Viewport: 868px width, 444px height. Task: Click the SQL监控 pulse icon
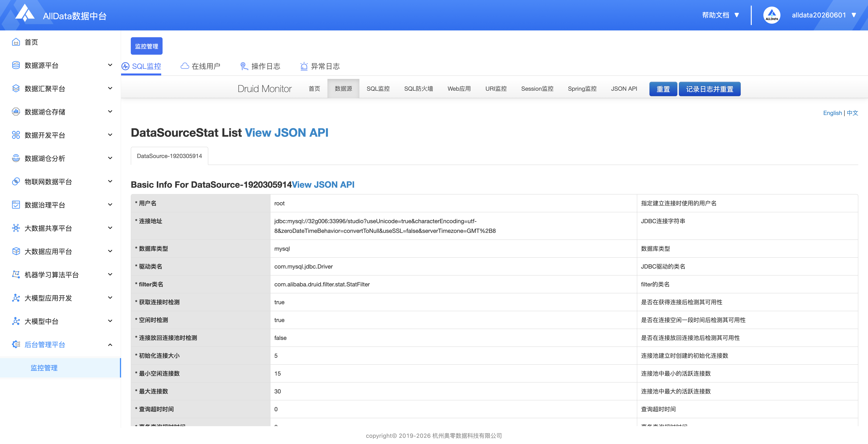pyautogui.click(x=125, y=67)
